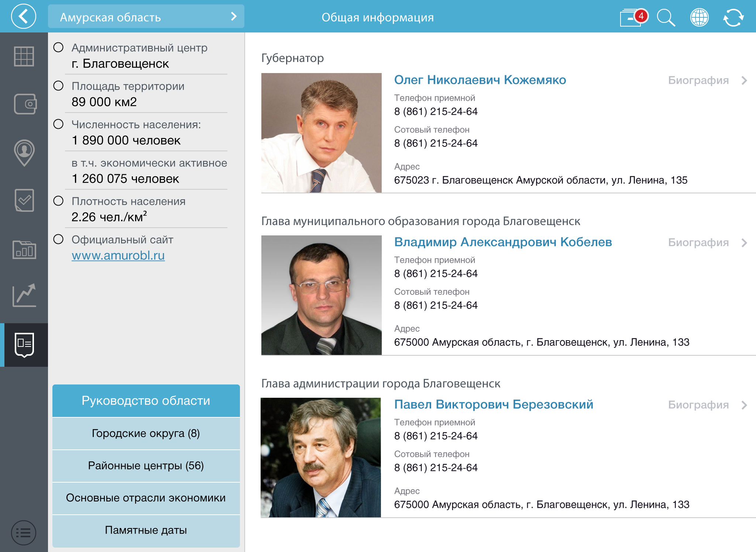Viewport: 756px width, 552px height.
Task: Expand biography chevron for Березовский
Action: [744, 405]
